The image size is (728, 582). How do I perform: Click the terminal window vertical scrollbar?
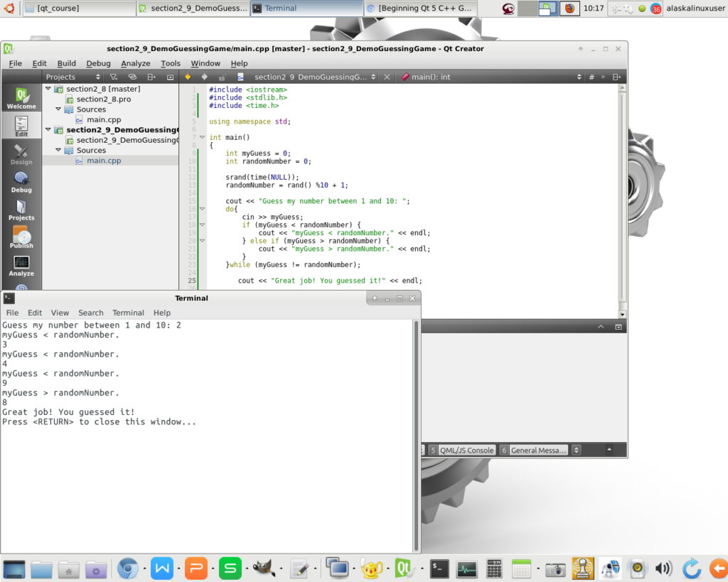click(x=416, y=433)
